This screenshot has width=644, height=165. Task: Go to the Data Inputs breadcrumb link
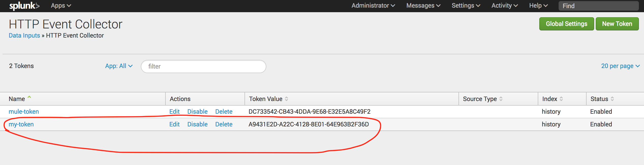pyautogui.click(x=24, y=36)
